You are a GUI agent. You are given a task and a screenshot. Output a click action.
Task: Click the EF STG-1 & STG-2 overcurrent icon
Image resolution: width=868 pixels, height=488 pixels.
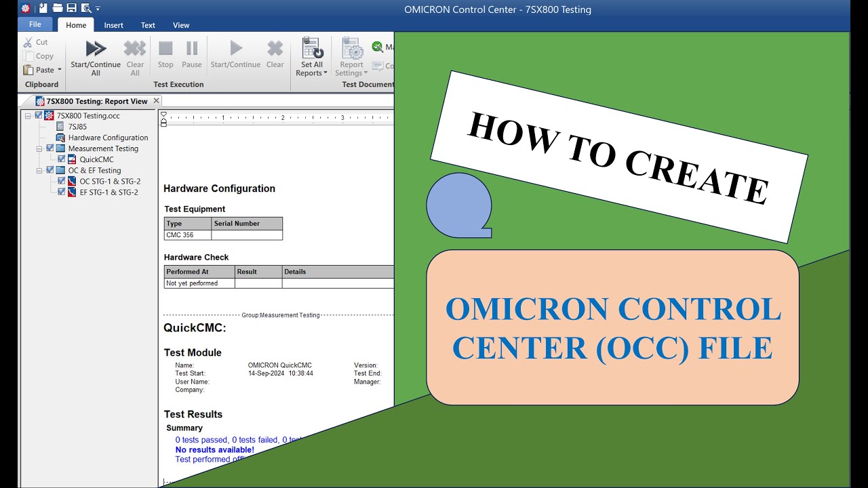point(72,192)
